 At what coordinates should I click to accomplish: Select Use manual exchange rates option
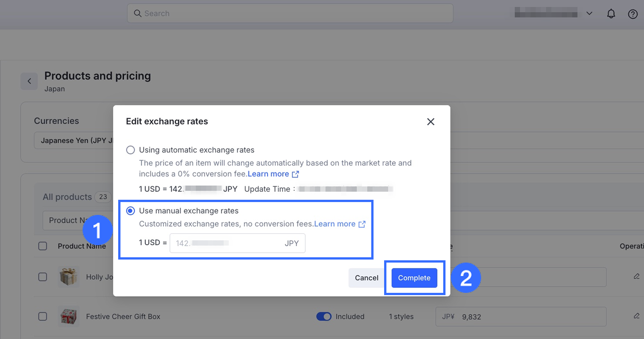(130, 211)
